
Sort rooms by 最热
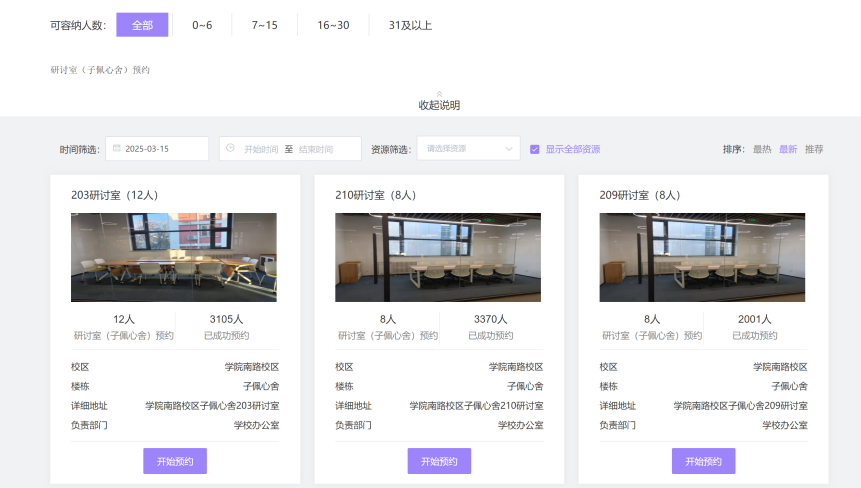coord(762,149)
